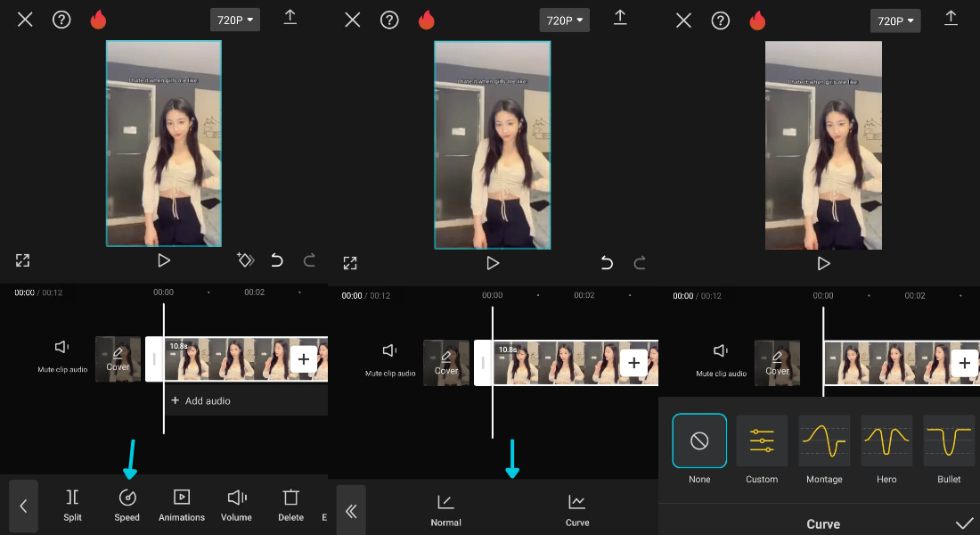Open help in the left screen
Image resolution: width=980 pixels, height=535 pixels.
pyautogui.click(x=61, y=20)
